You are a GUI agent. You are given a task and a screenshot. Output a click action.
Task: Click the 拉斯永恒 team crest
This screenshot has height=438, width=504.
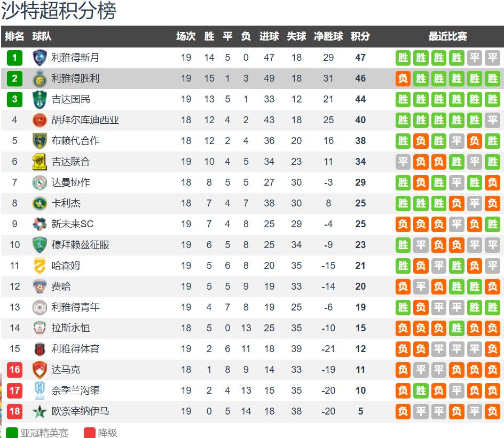tap(40, 328)
